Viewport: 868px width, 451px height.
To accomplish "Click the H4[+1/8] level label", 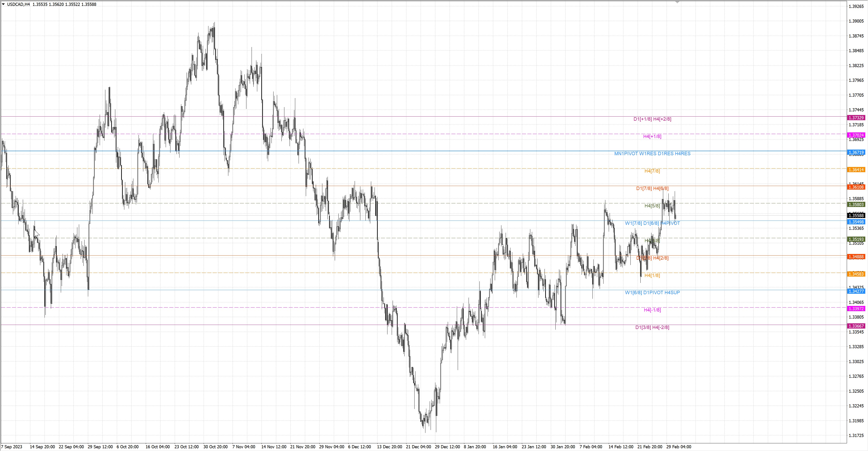I will [652, 136].
